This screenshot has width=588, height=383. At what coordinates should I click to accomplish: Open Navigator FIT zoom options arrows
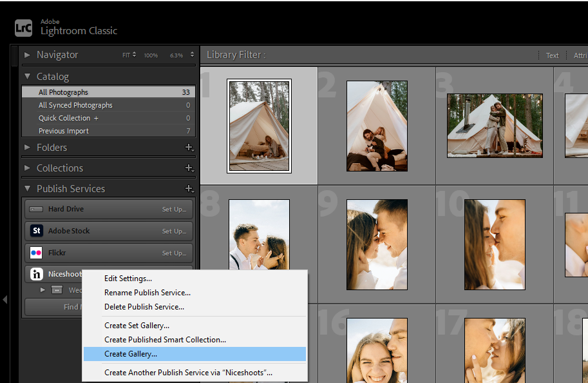(x=134, y=55)
